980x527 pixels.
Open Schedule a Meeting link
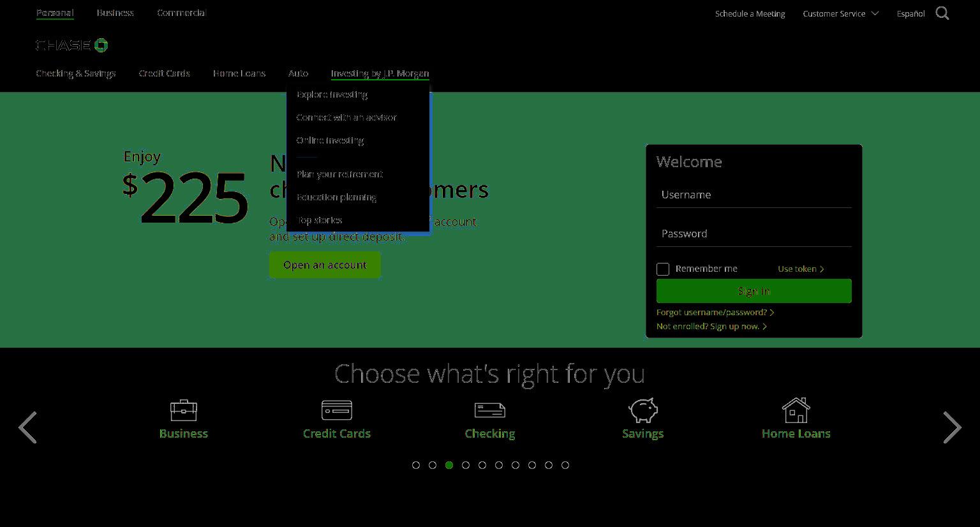pyautogui.click(x=750, y=13)
